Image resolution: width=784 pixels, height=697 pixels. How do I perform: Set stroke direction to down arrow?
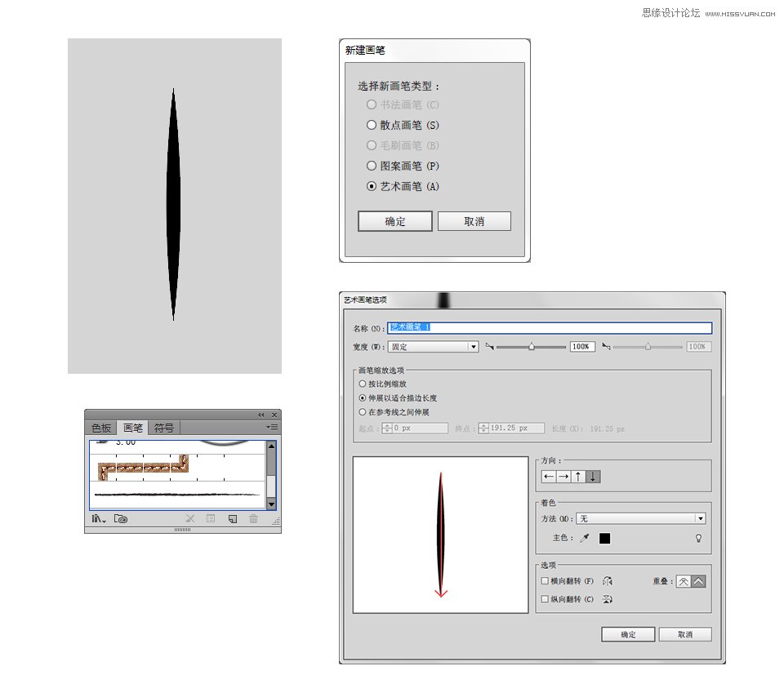click(593, 477)
